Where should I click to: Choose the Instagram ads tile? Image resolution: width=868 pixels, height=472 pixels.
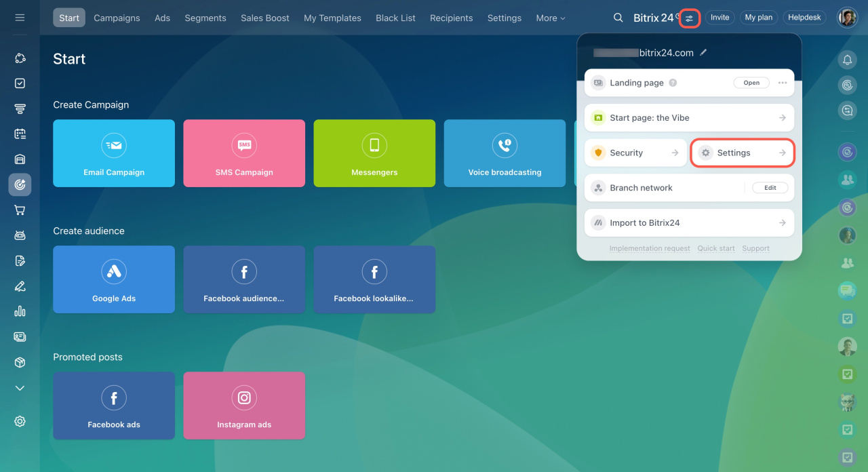pos(244,406)
